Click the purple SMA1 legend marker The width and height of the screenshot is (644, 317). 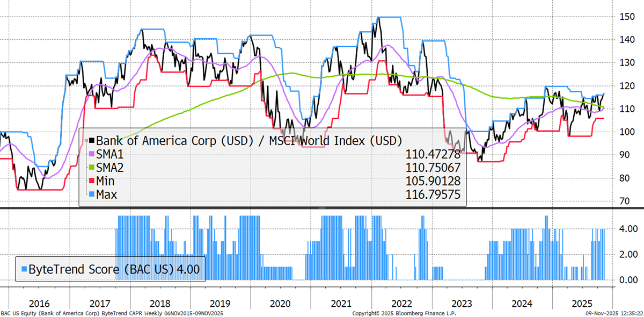(x=91, y=155)
